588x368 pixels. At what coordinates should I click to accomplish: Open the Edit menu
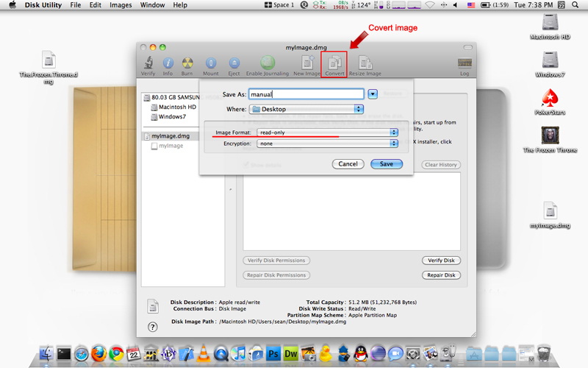tap(96, 5)
